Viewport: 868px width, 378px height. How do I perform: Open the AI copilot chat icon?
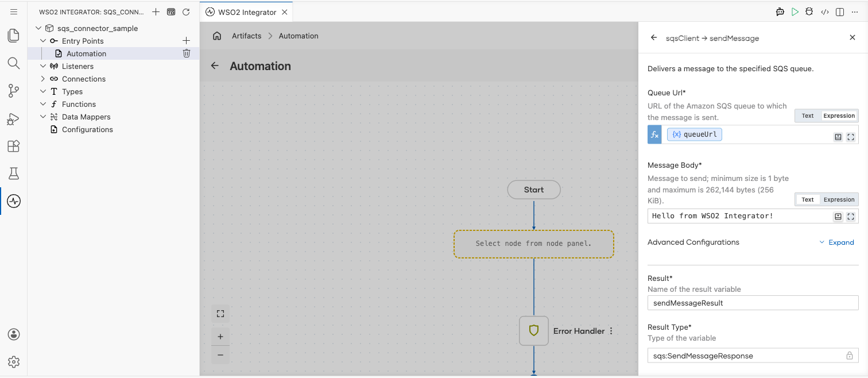(780, 11)
